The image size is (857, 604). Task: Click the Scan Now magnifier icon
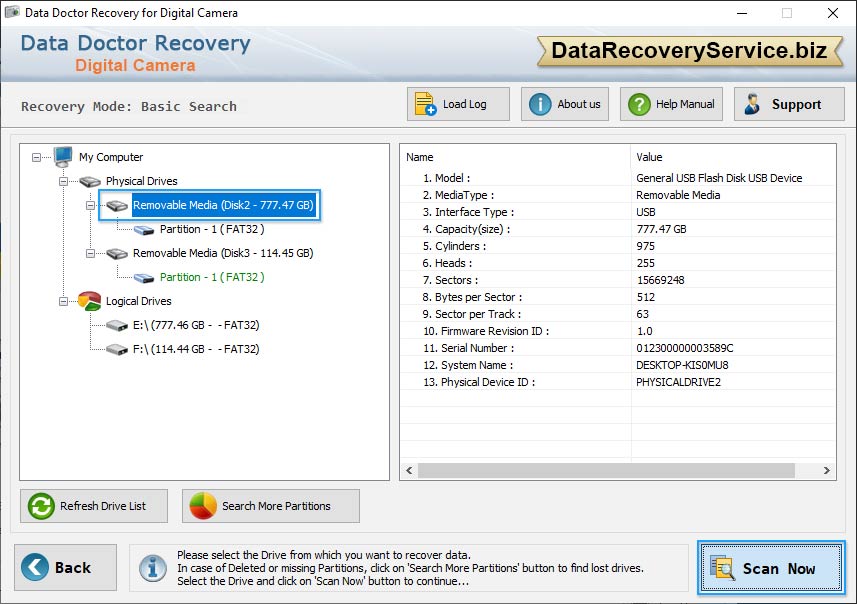pyautogui.click(x=722, y=567)
